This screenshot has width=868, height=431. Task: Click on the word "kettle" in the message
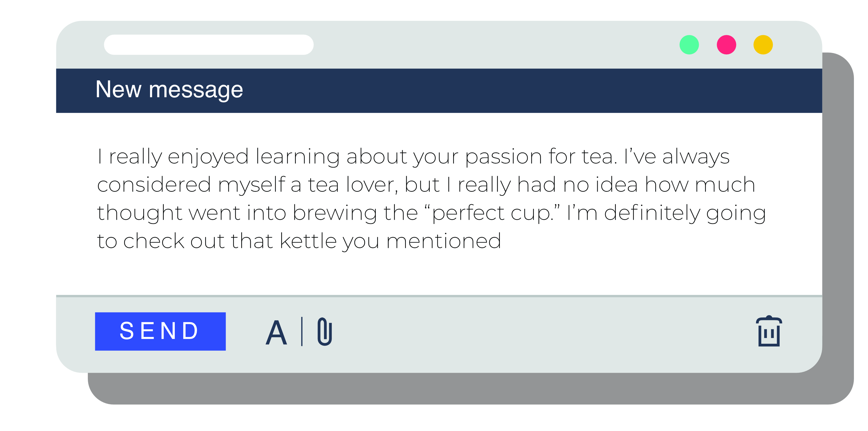point(308,241)
